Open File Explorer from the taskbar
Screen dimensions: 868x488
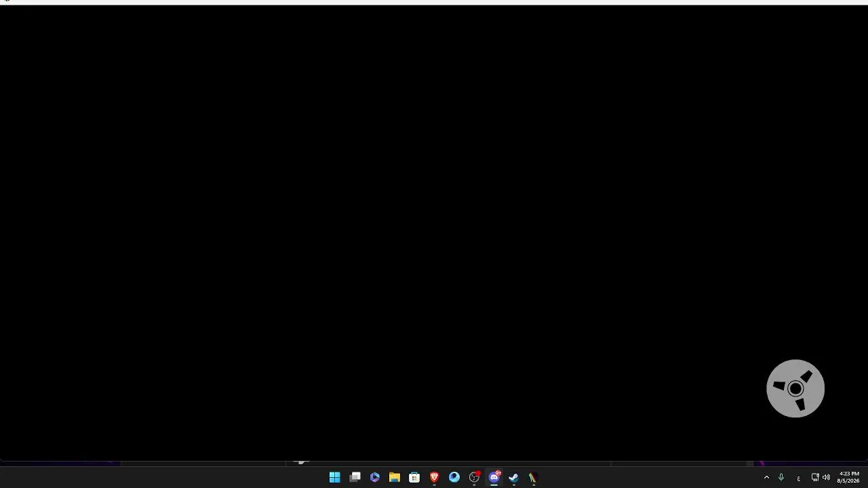395,478
